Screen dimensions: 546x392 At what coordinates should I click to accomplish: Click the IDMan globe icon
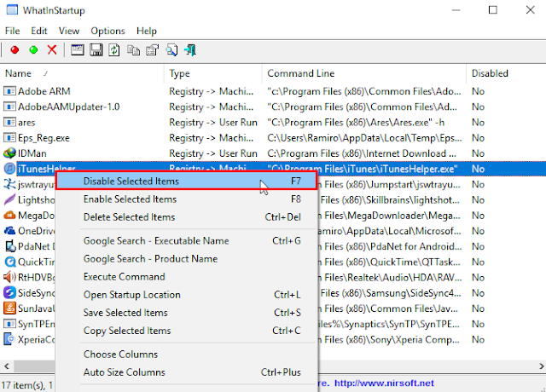(9, 153)
